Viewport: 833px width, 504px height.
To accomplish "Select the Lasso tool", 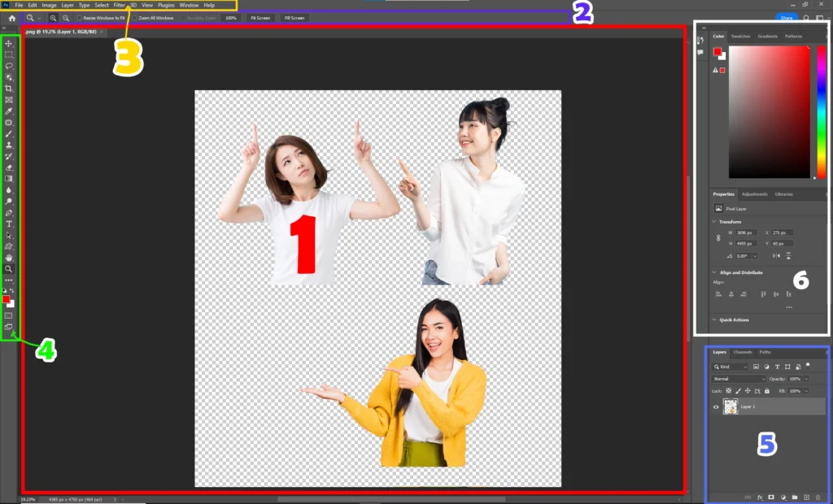I will coord(8,66).
